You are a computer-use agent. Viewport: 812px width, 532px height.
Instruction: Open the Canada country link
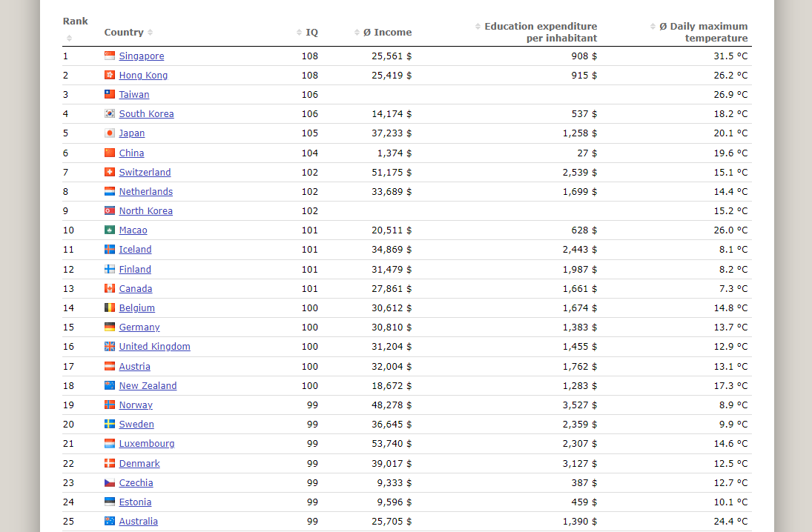tap(136, 288)
